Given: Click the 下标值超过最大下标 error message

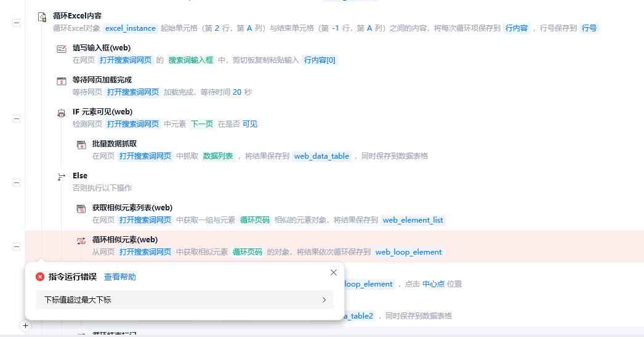Looking at the screenshot, I should [x=78, y=300].
